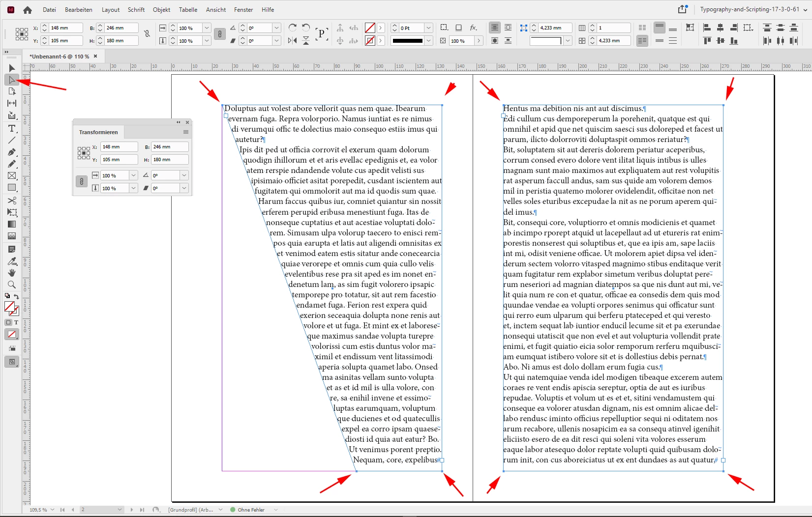Viewport: 812px width, 517px height.
Task: Toggle constrain scale link in Transformieren panel
Action: (x=82, y=182)
